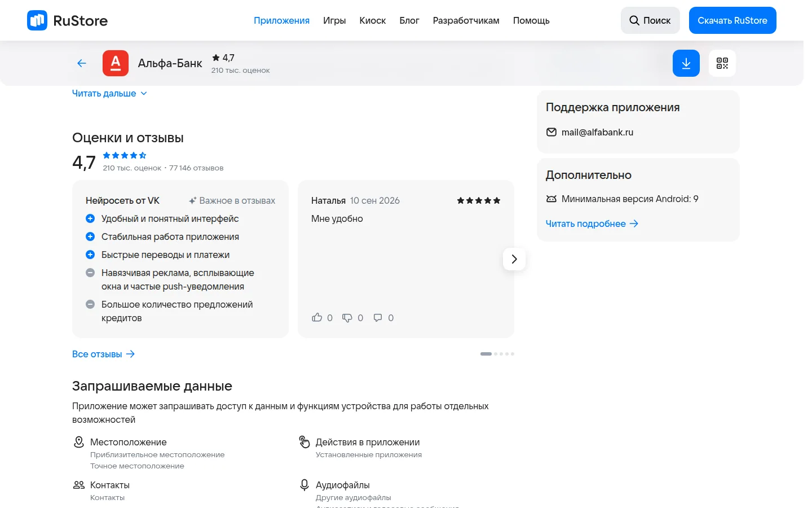Viewport: 812px width, 508px height.
Task: Open the QR code button
Action: point(722,63)
